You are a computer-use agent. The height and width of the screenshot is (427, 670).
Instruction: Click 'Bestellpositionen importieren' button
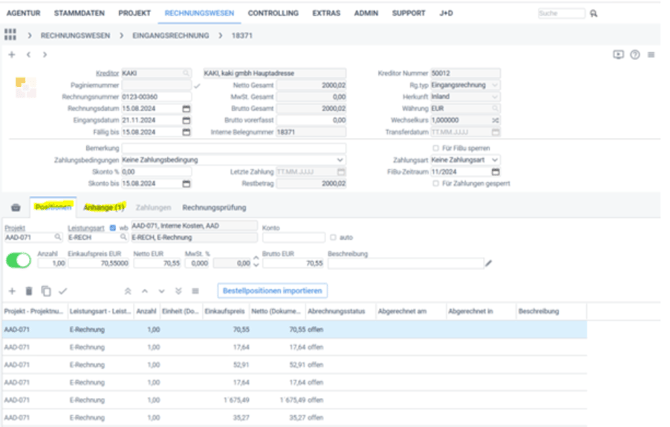(273, 290)
